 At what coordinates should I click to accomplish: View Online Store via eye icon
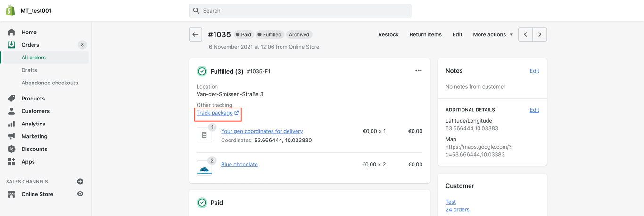[x=80, y=194]
